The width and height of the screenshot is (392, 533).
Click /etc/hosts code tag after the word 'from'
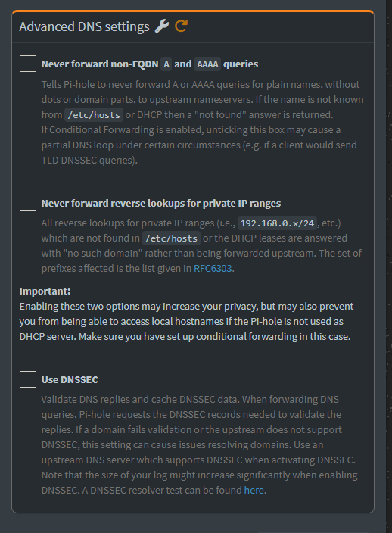[94, 115]
